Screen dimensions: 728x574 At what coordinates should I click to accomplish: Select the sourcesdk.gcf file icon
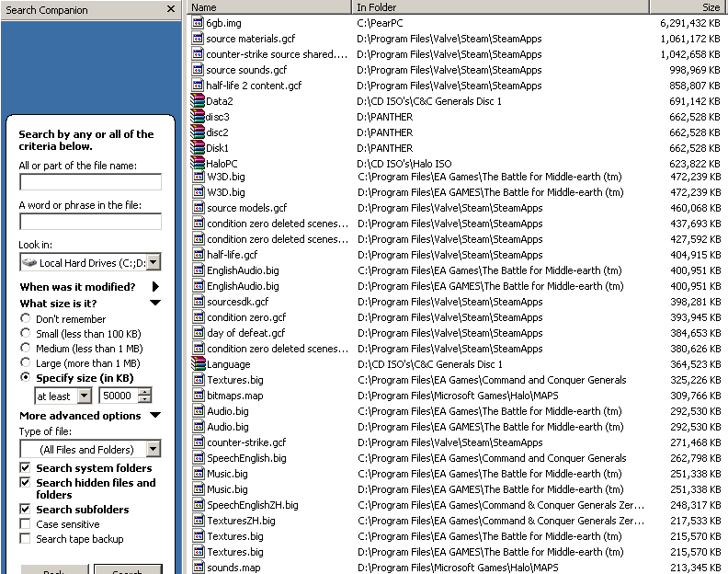tap(199, 301)
